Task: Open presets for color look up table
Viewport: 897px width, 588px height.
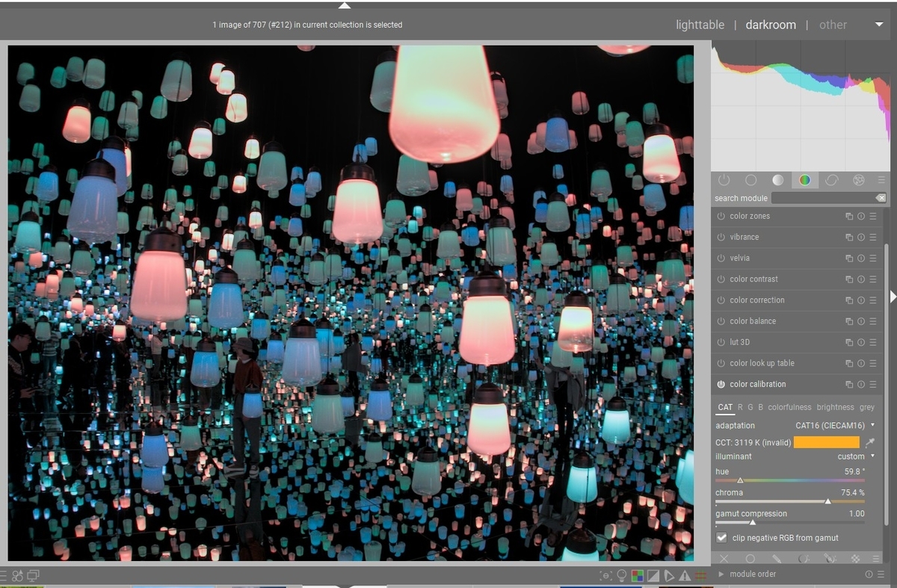Action: point(872,362)
